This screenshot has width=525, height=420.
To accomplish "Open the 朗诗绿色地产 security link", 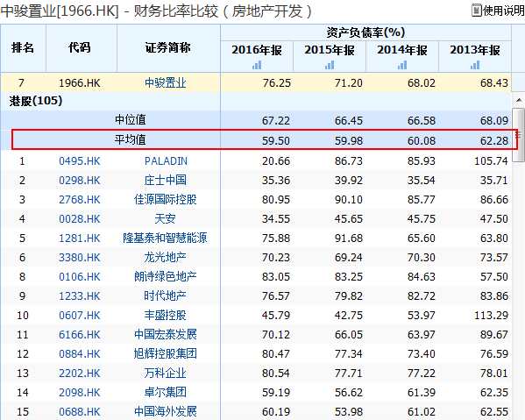I will (x=166, y=277).
